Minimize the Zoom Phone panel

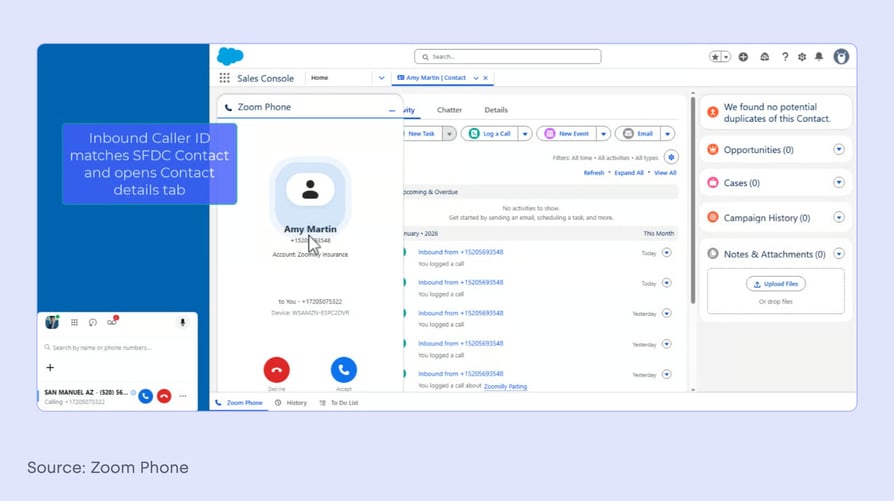pyautogui.click(x=392, y=111)
